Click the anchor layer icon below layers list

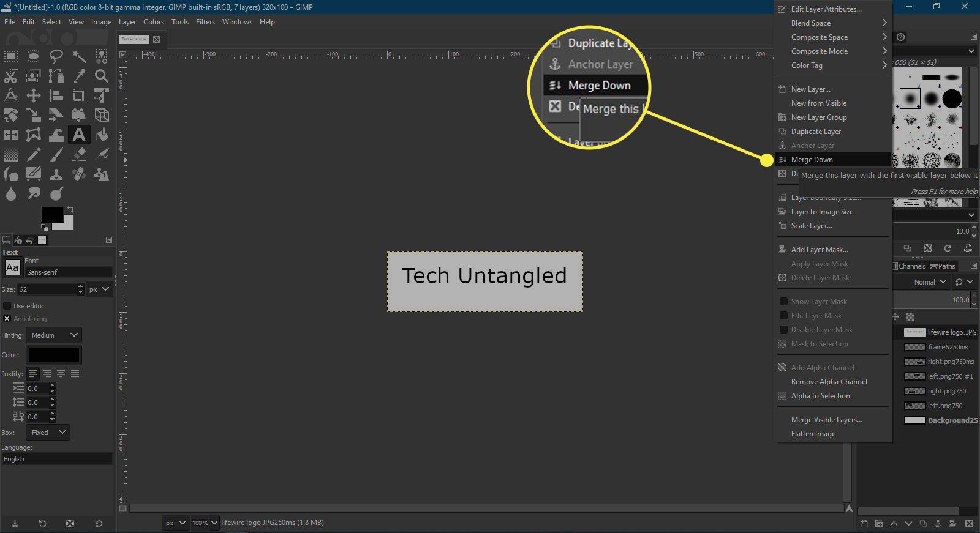(x=938, y=523)
